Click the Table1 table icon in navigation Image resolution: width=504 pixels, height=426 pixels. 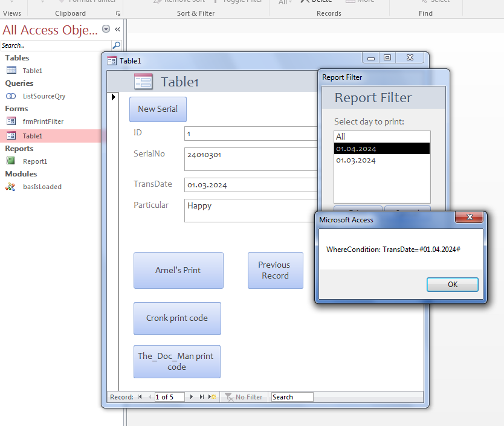[x=11, y=69]
